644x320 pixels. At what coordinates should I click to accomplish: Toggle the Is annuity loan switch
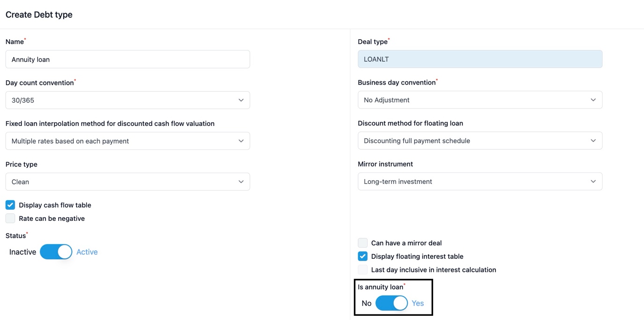click(x=392, y=303)
